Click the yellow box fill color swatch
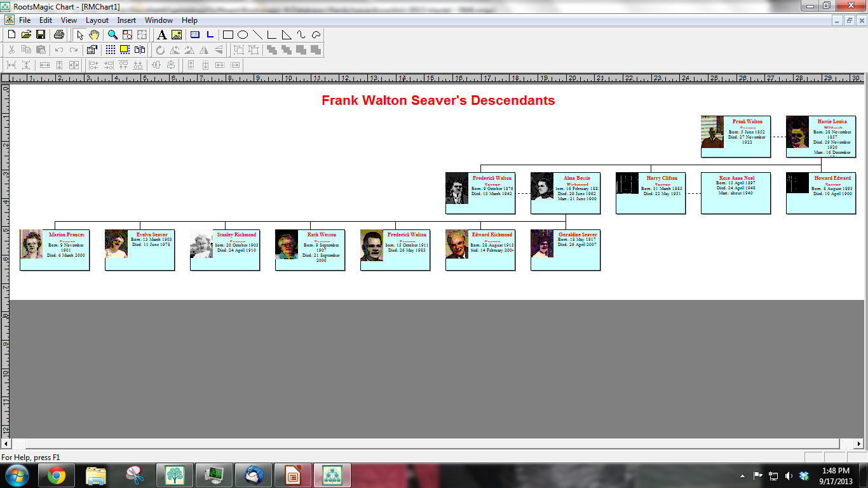 pos(124,49)
